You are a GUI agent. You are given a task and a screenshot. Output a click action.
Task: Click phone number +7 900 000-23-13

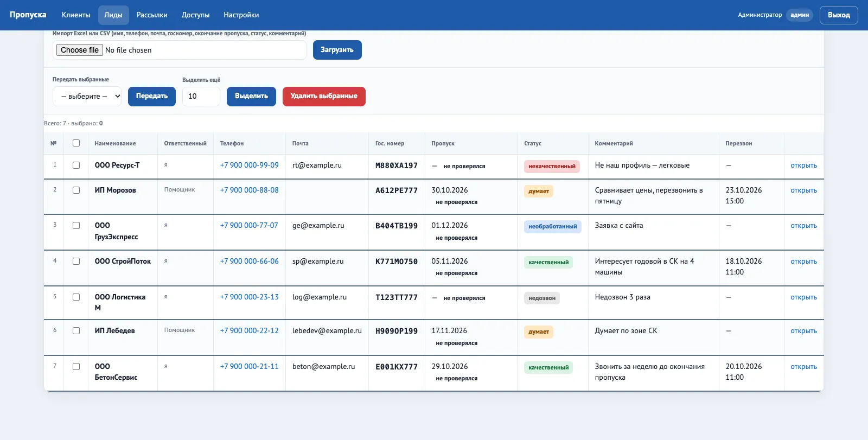point(249,297)
